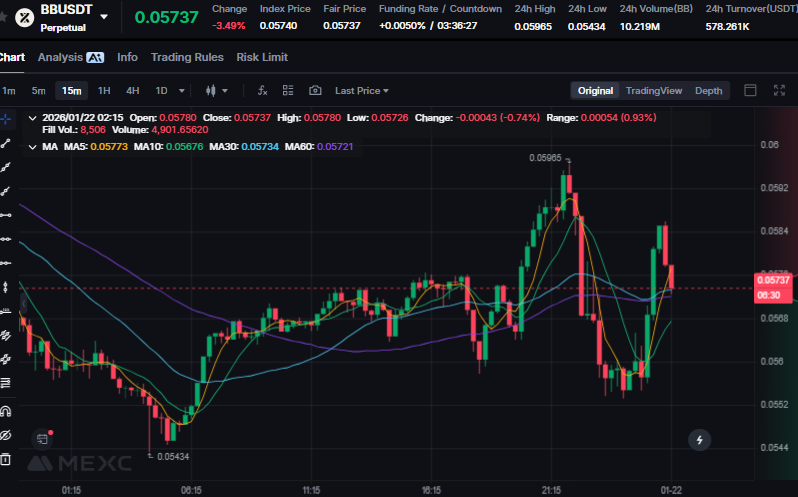Click the 0.05434 low marker on chart
798x497 pixels.
(x=173, y=456)
